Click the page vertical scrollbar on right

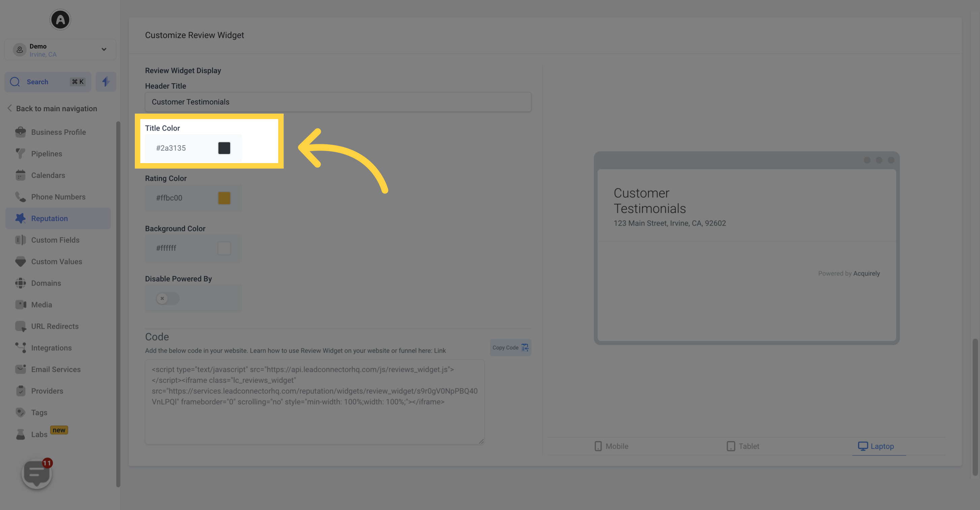[975, 407]
